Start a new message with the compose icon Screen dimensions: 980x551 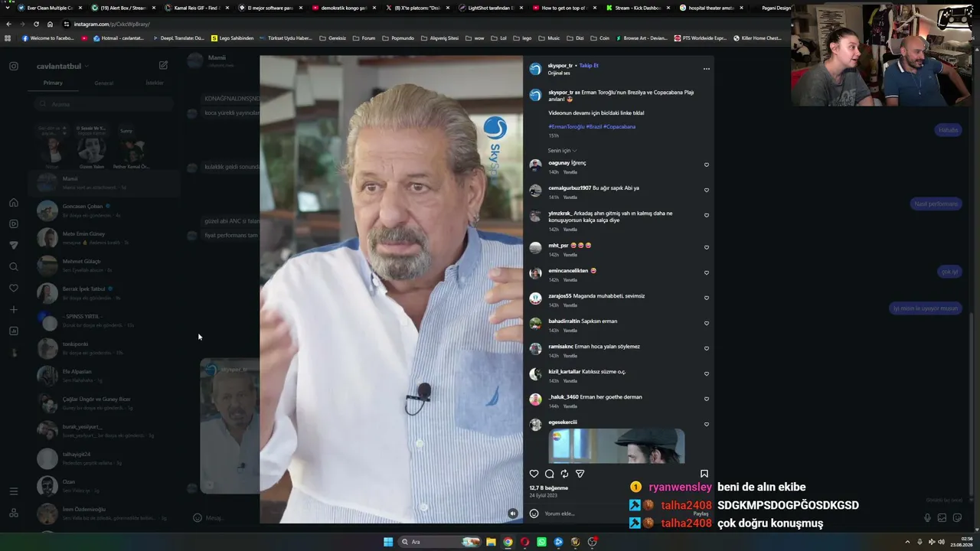coord(163,66)
